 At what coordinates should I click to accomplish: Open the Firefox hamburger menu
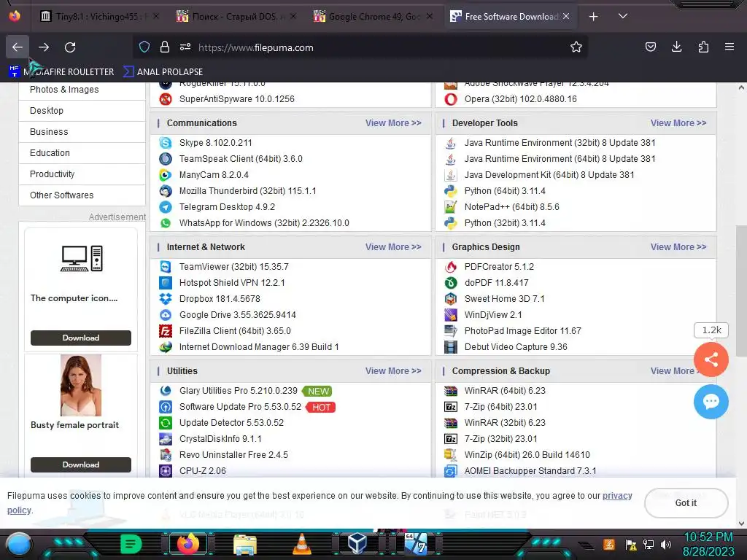729,47
